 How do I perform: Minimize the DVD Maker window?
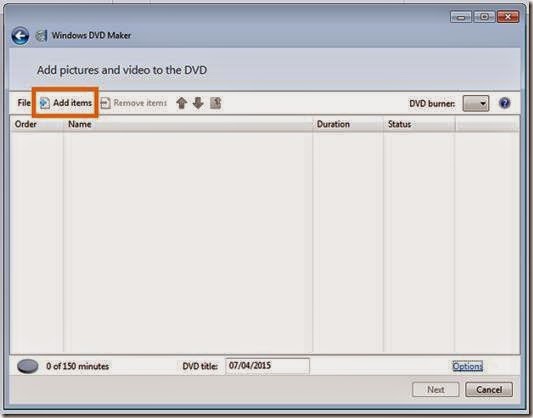click(461, 17)
